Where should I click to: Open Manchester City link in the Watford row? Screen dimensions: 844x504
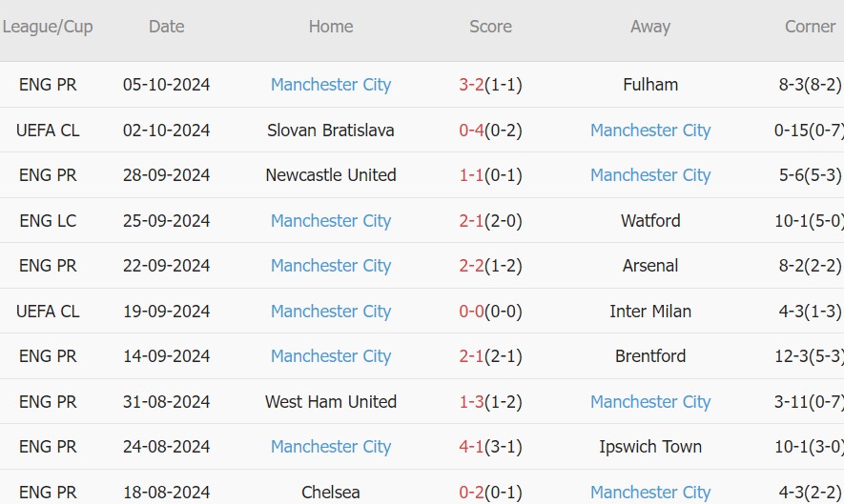coord(331,221)
